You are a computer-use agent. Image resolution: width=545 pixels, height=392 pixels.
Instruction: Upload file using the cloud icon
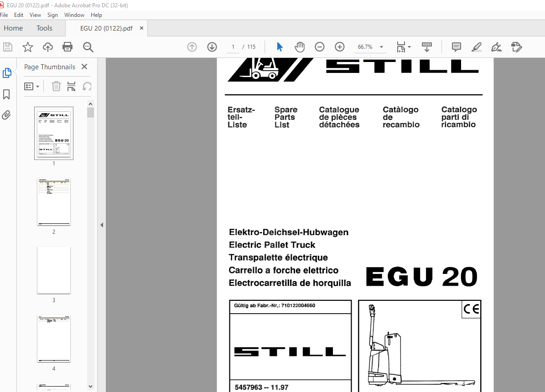pyautogui.click(x=47, y=47)
